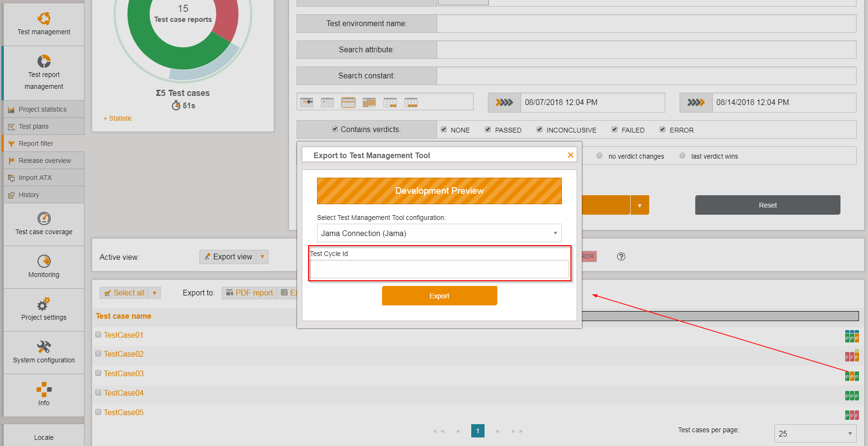Open Test case coverage gauge icon
The height and width of the screenshot is (446, 868).
(x=44, y=218)
